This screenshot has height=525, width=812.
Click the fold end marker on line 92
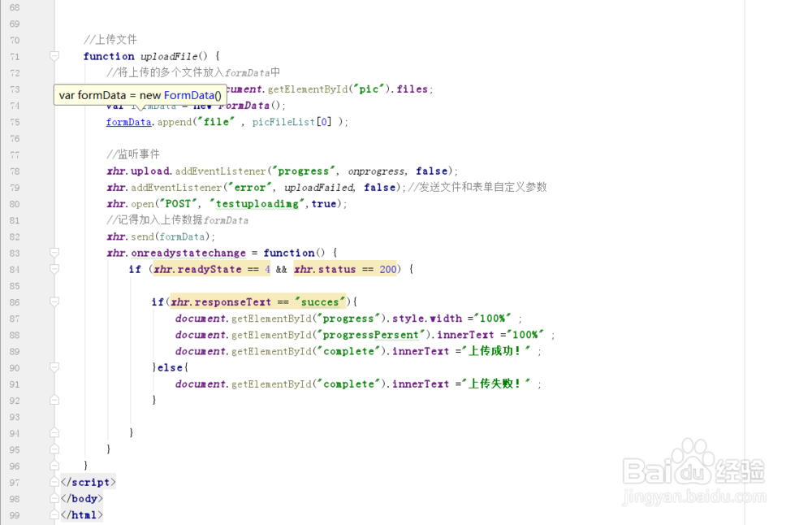pos(54,400)
